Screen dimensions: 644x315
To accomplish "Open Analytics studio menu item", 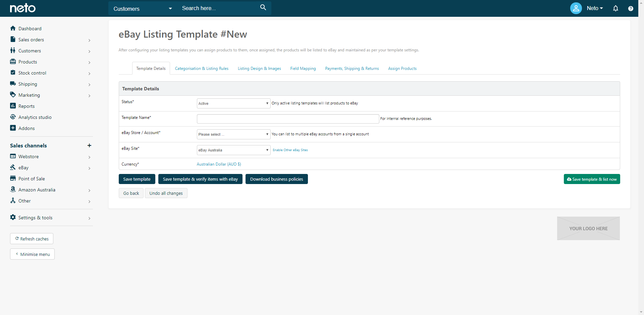I will [x=35, y=117].
